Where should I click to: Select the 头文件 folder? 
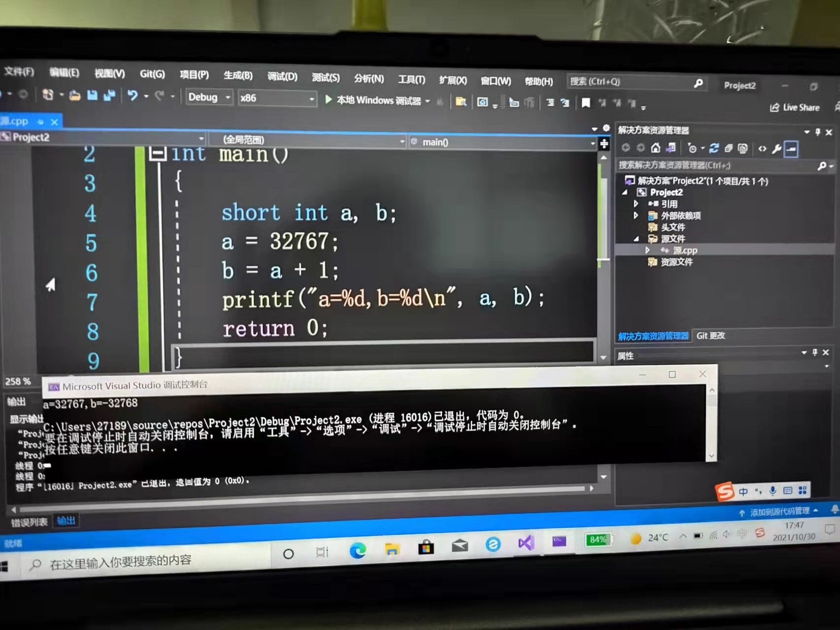click(673, 227)
